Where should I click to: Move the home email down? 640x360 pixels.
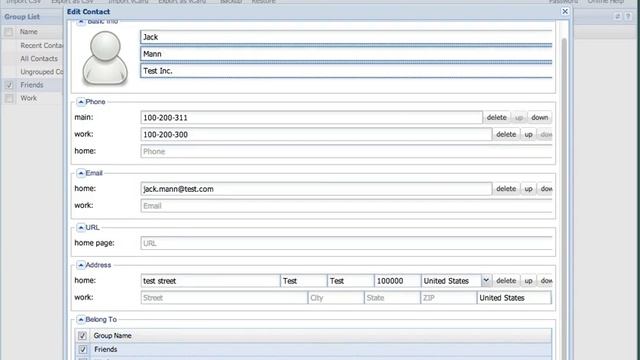(545, 189)
